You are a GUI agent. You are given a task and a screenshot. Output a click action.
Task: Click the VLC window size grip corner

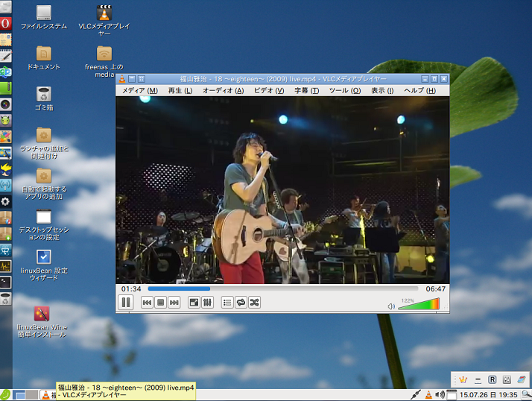pos(446,309)
